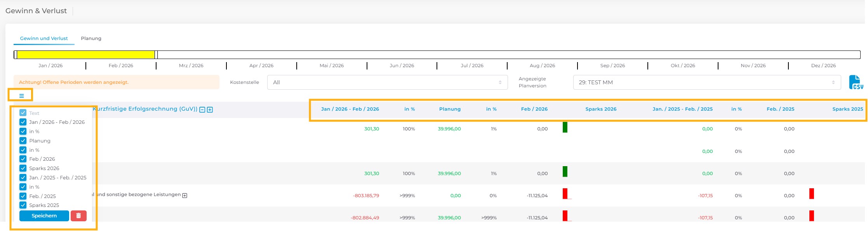Click the Sparks 2025 column header
Screen dimensions: 868x231
847,109
